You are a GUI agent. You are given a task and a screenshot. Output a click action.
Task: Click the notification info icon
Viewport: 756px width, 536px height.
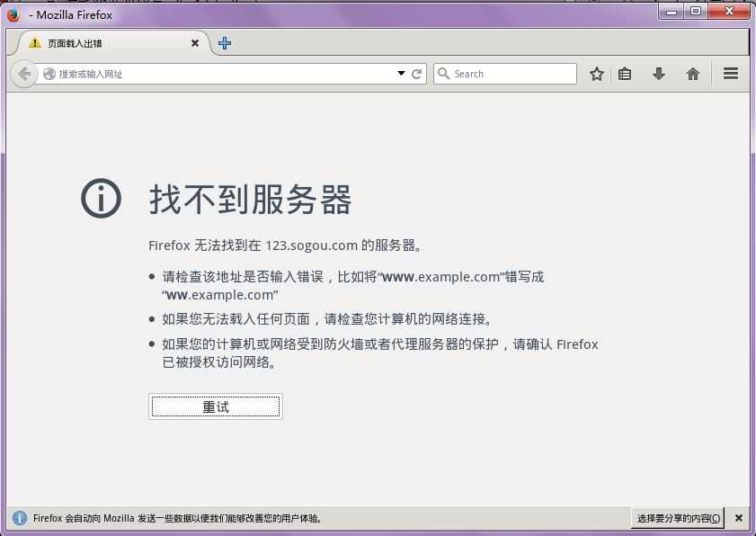(x=19, y=518)
